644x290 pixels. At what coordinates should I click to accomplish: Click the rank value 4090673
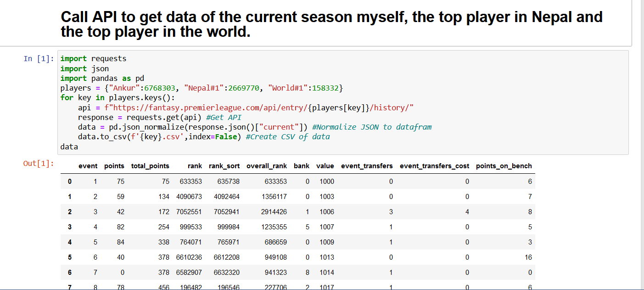(x=189, y=197)
